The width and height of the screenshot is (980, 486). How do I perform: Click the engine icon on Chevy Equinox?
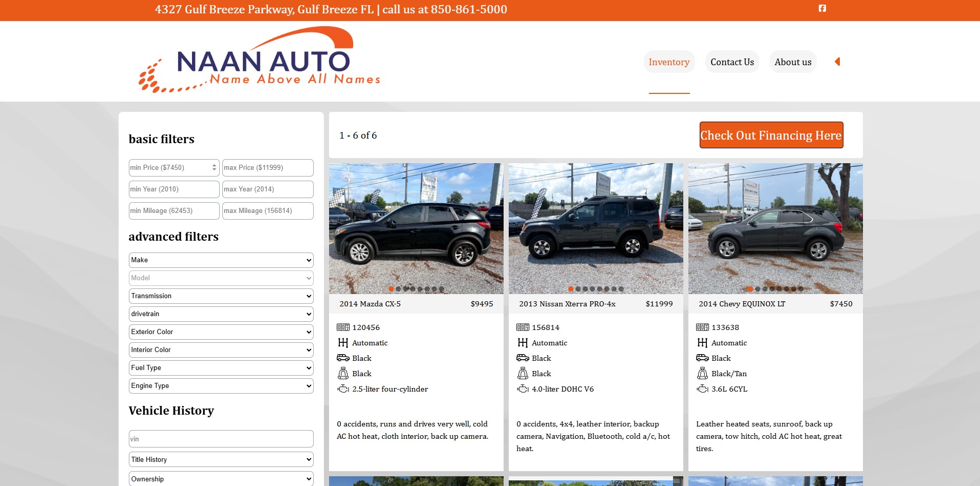point(702,389)
